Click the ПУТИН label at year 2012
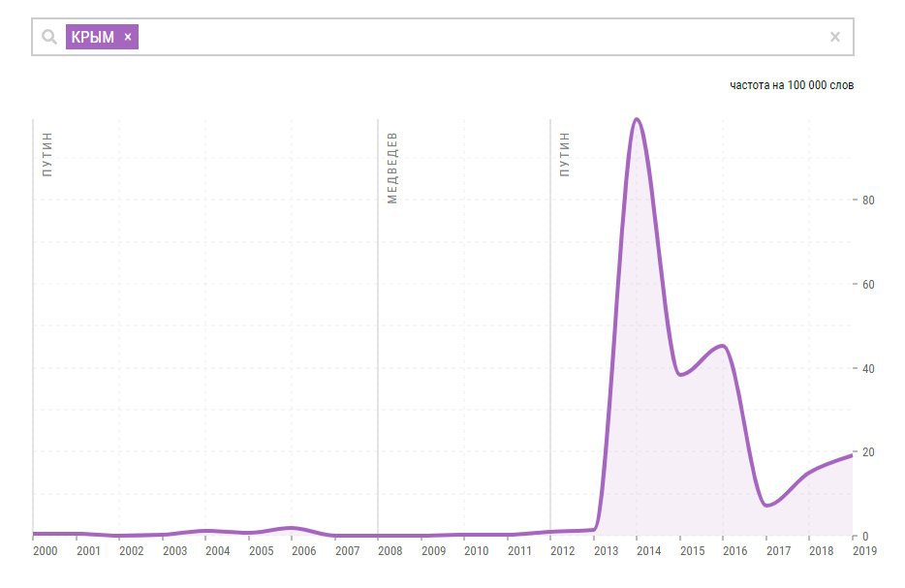The width and height of the screenshot is (905, 588). [x=565, y=154]
